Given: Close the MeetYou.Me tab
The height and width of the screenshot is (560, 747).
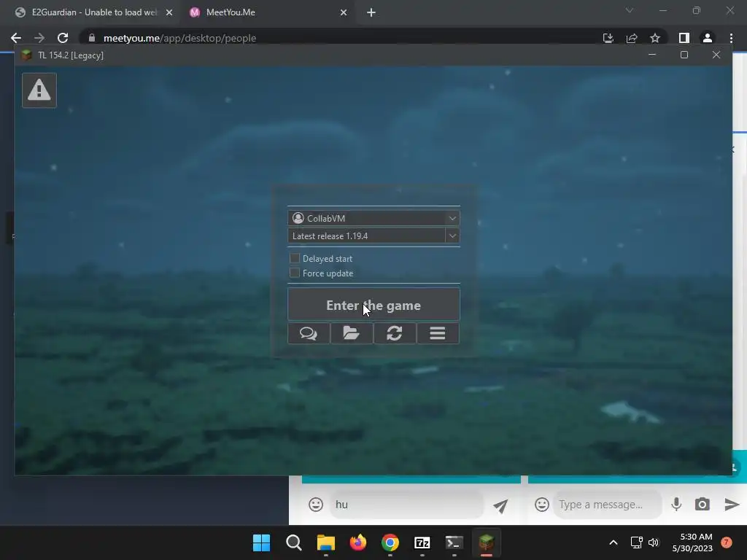Looking at the screenshot, I should (344, 12).
